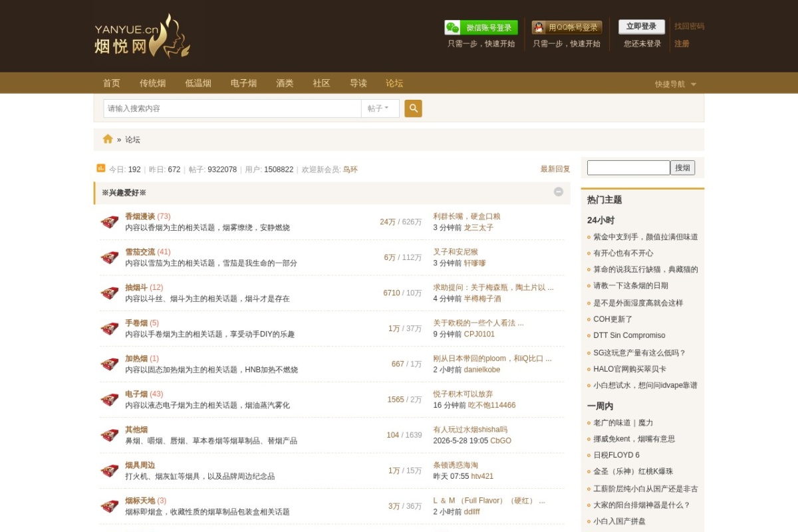Click the forum icon beside 手卷烟
798x532 pixels.
110,329
